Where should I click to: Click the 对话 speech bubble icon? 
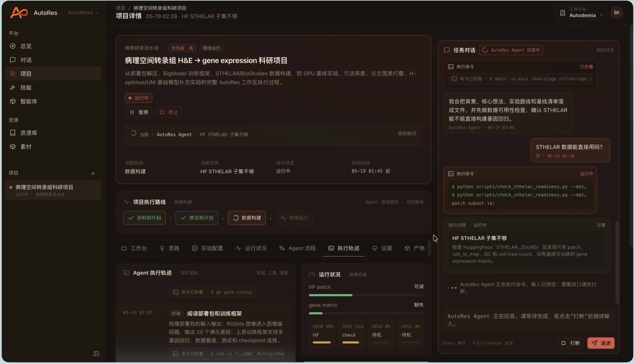tap(13, 60)
